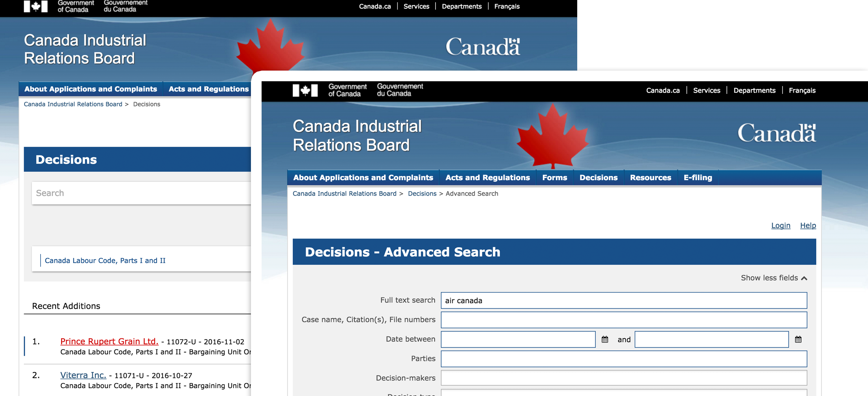Image resolution: width=868 pixels, height=396 pixels.
Task: Click the Decision-makers input field
Action: pos(623,378)
